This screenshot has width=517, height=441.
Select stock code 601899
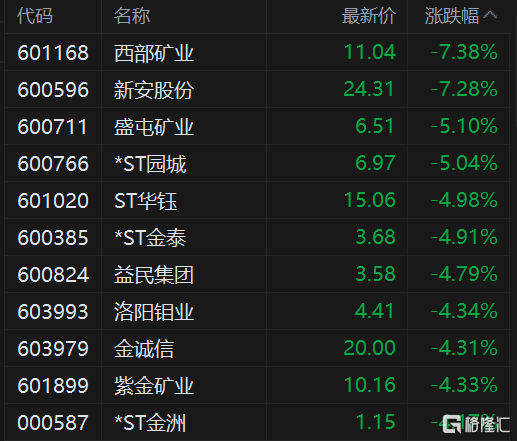pyautogui.click(x=53, y=386)
